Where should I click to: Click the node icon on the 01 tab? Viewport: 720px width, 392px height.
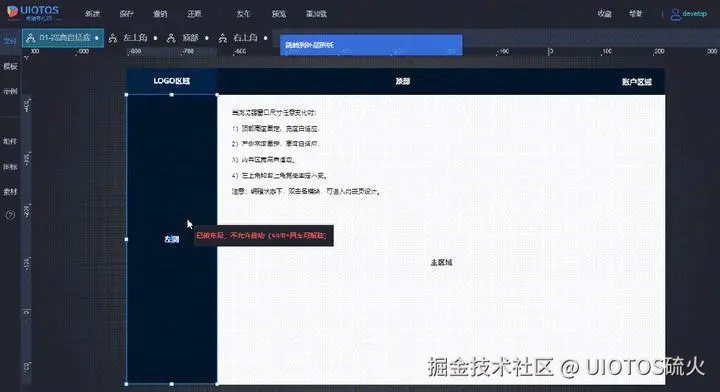tap(31, 38)
